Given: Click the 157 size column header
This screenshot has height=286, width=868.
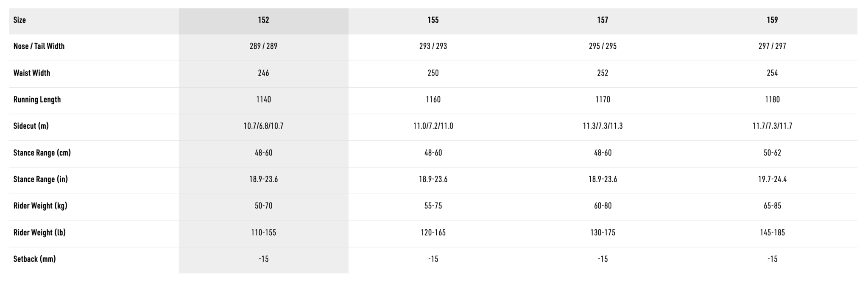Looking at the screenshot, I should (x=603, y=20).
